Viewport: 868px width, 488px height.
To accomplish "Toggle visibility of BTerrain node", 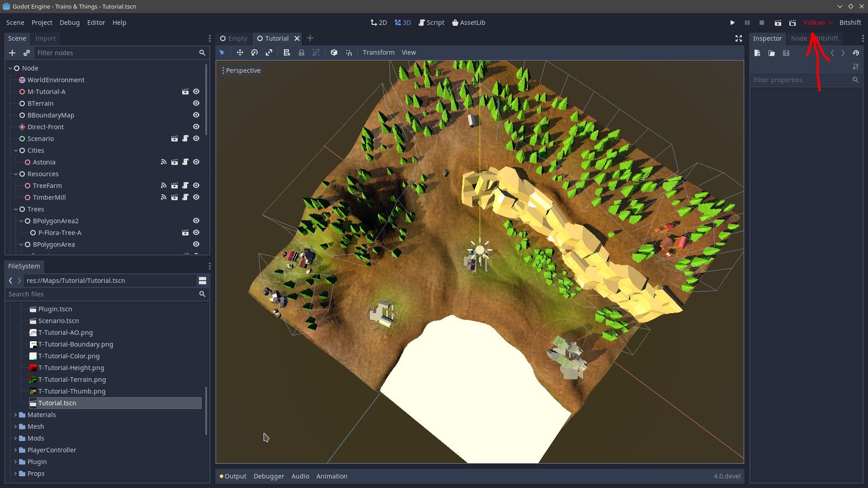I will click(196, 103).
